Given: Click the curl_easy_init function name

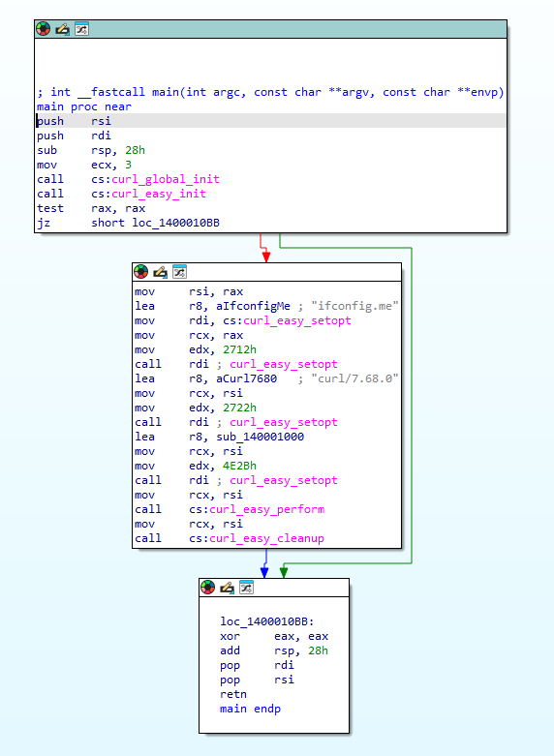Looking at the screenshot, I should pyautogui.click(x=159, y=194).
